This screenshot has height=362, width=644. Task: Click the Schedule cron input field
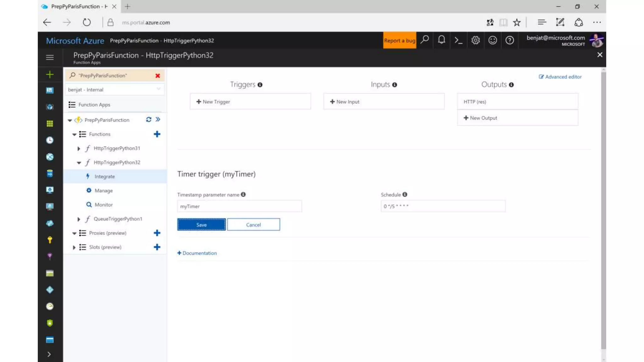click(x=443, y=206)
